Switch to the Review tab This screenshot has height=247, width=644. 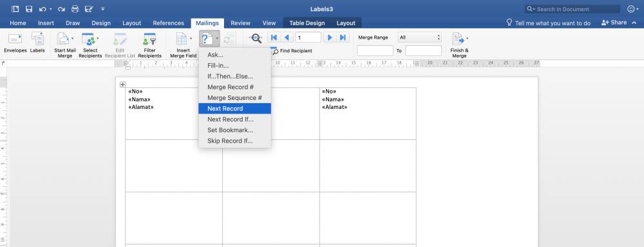(241, 23)
